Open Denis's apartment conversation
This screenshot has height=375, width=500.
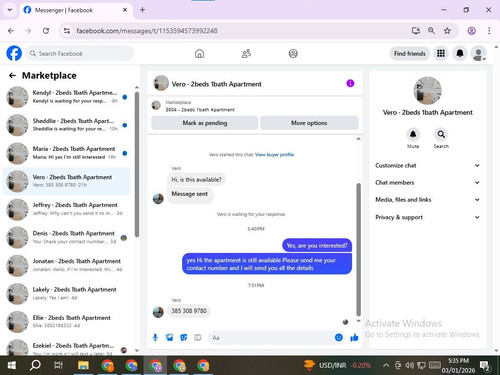click(67, 237)
